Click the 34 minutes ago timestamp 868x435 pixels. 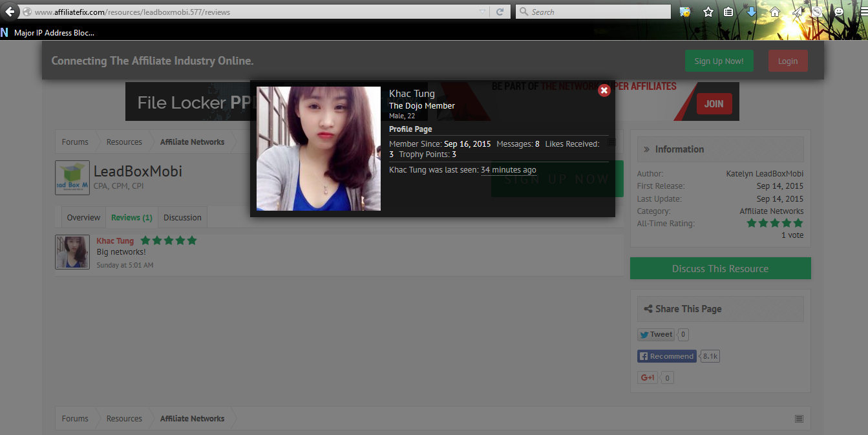(x=509, y=170)
